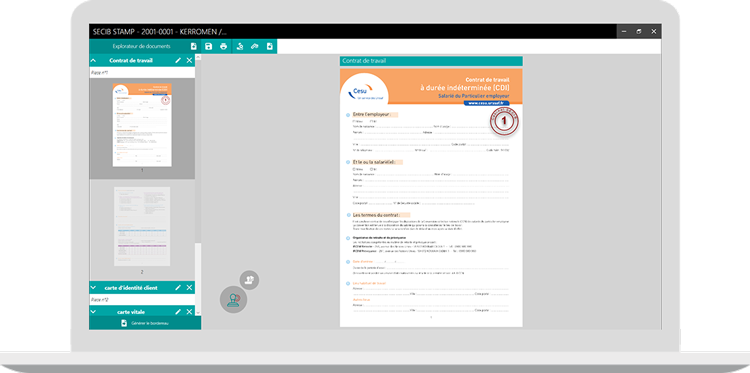Click the rightmost document icon in top toolbar
The width and height of the screenshot is (750, 373).
tap(270, 46)
